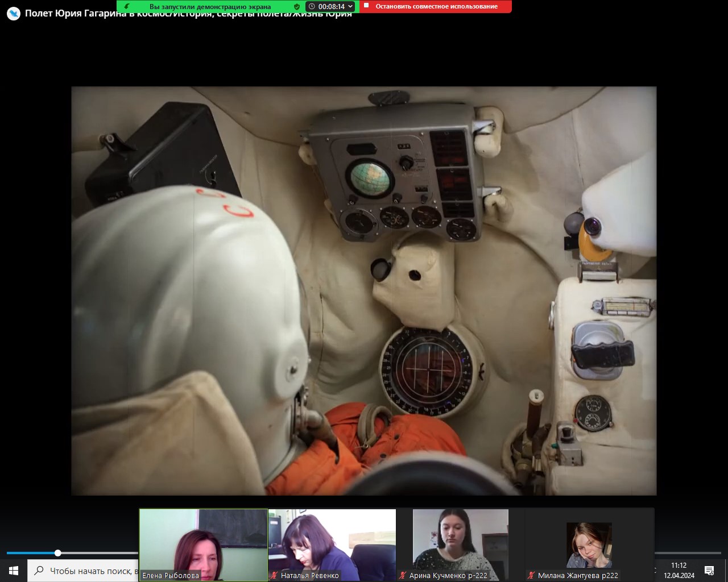Click muted mic icon beside Наталья Ревенко
The height and width of the screenshot is (582, 728).
(275, 575)
